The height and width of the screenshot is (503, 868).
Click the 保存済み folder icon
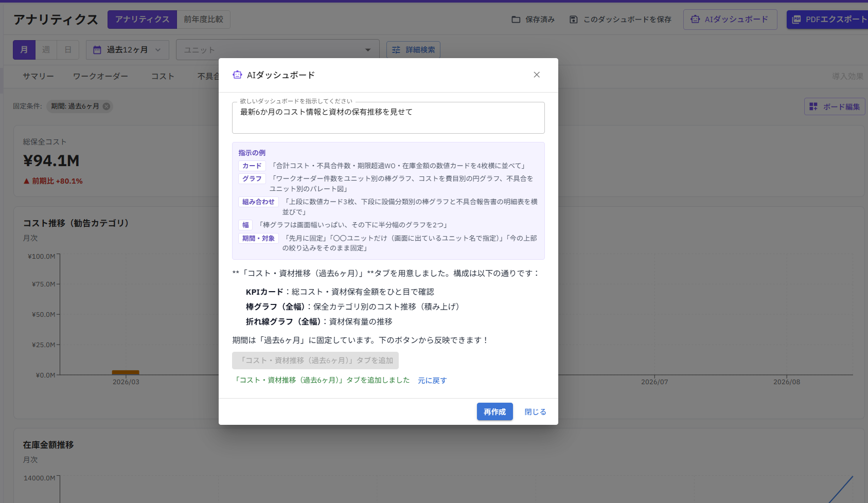click(516, 20)
